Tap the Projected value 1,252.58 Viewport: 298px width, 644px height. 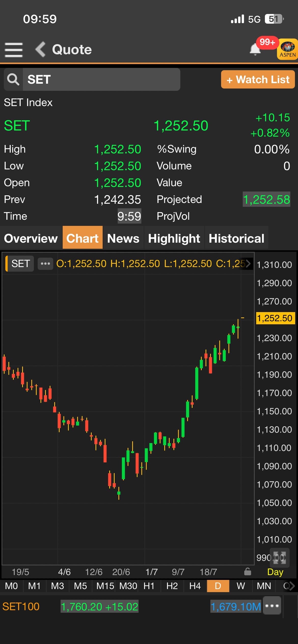click(266, 199)
